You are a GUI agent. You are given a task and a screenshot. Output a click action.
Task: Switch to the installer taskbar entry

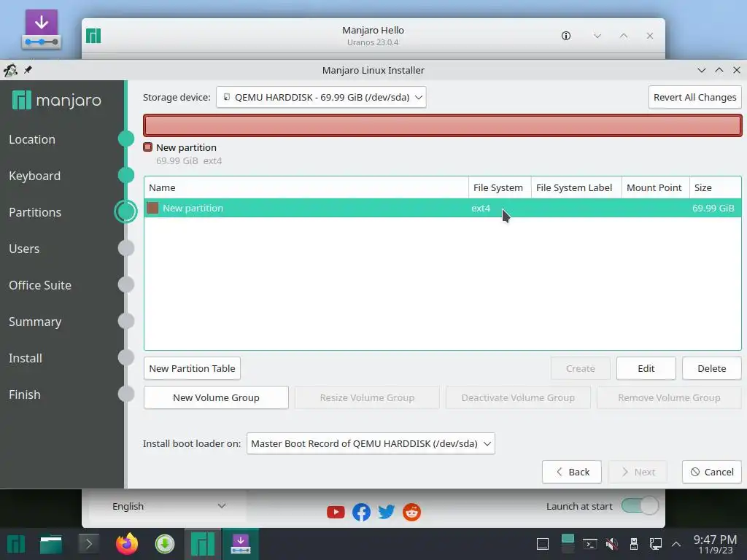click(241, 544)
